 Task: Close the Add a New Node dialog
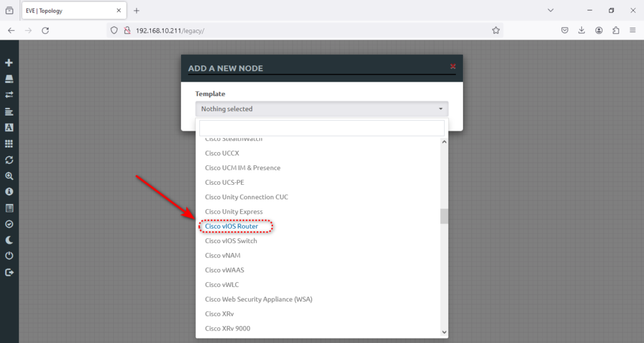(x=453, y=67)
